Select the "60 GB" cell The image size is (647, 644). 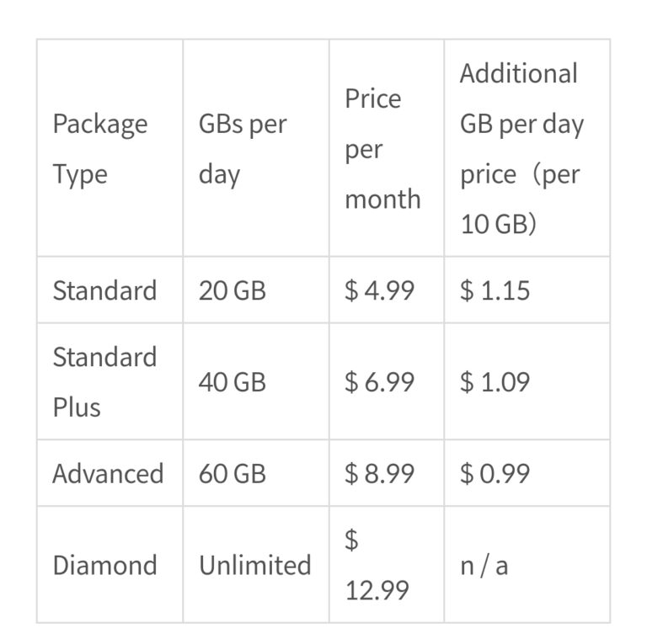[233, 473]
